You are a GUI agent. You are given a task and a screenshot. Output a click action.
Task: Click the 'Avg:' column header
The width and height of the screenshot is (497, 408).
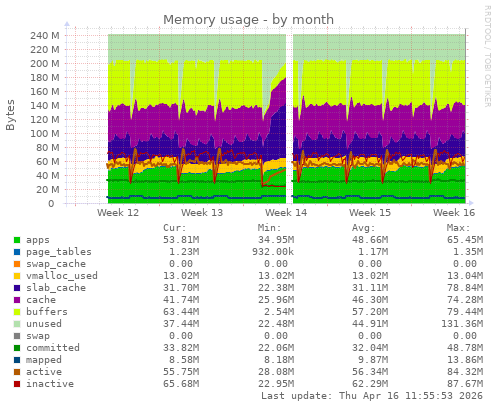(364, 228)
